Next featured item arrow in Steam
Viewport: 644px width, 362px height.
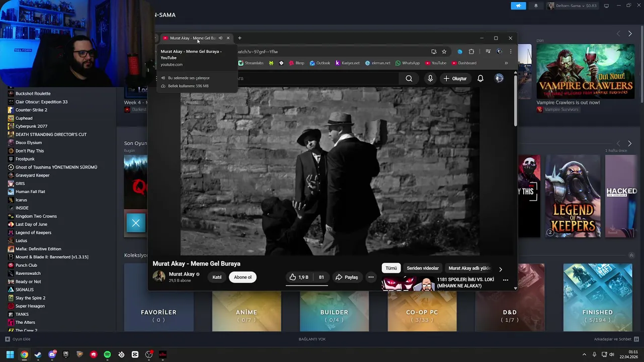(630, 34)
